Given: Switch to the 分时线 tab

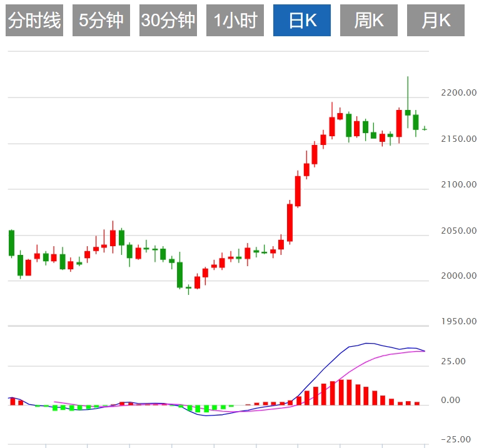Looking at the screenshot, I should click(x=34, y=21).
